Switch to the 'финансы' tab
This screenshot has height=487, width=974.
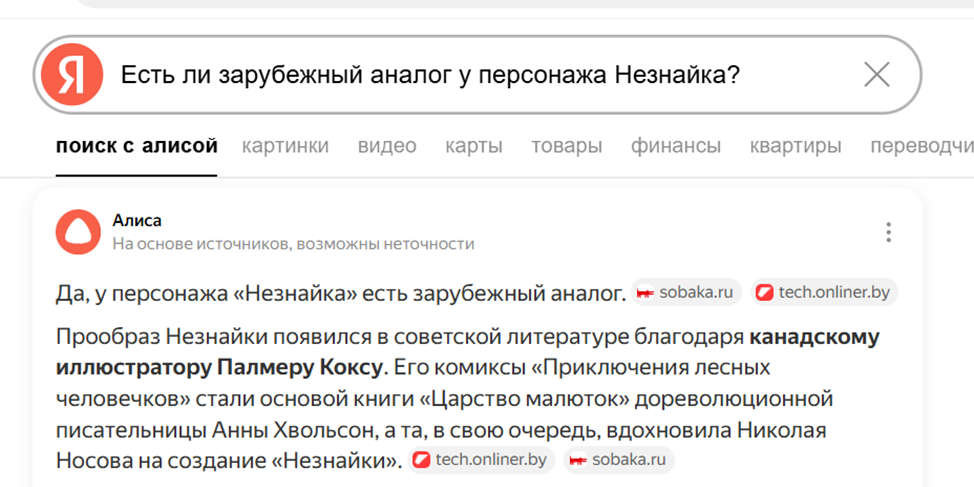click(x=675, y=146)
